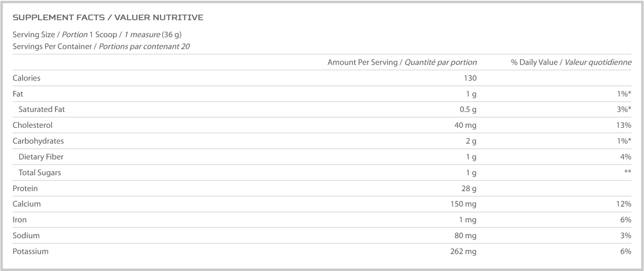The width and height of the screenshot is (644, 271).
Task: Click the Total Sugars row label
Action: click(x=40, y=173)
